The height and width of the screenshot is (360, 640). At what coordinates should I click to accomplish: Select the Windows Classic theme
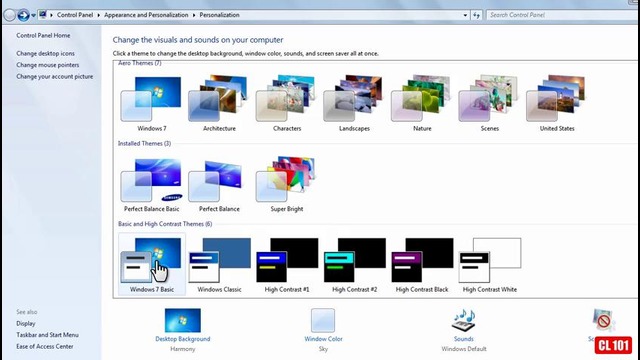tap(219, 264)
